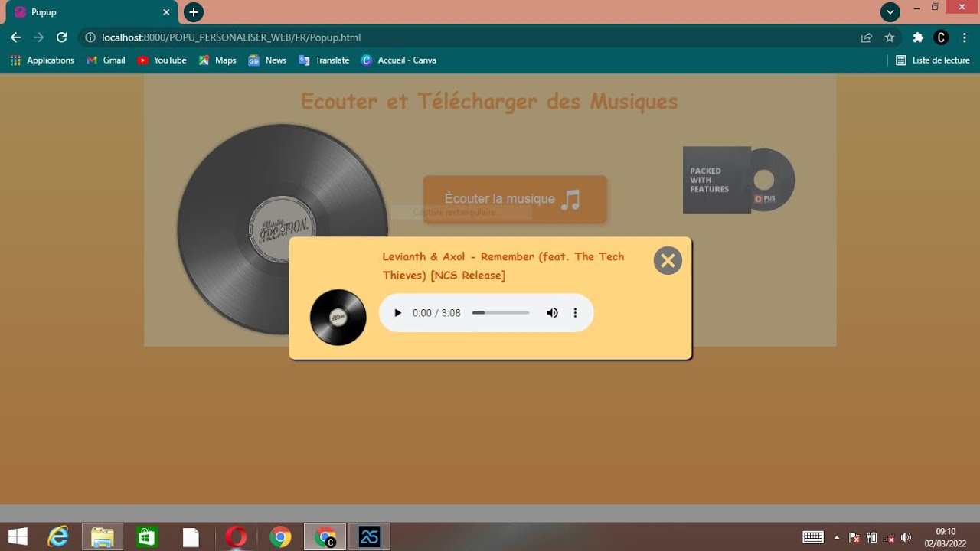This screenshot has height=551, width=980.
Task: Open Gmail bookmark
Action: pos(106,60)
